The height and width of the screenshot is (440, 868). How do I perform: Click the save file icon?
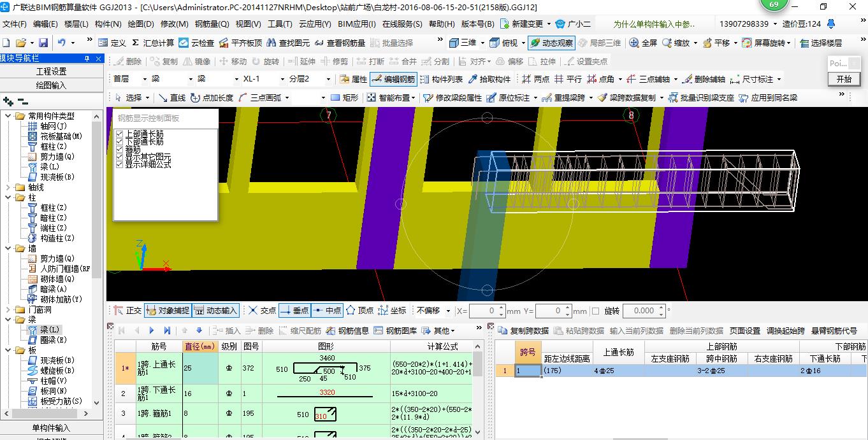tap(43, 43)
